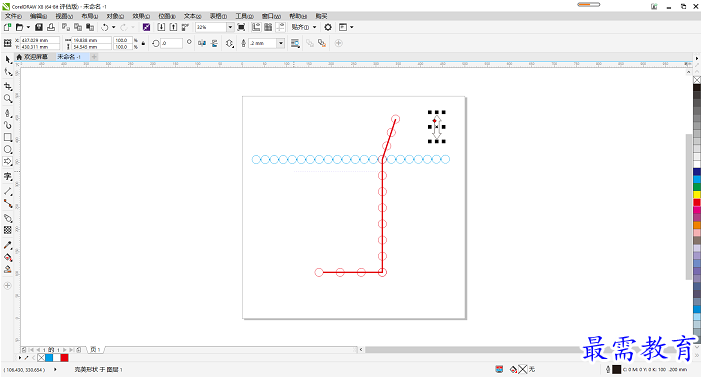The width and height of the screenshot is (704, 380).
Task: Toggle Show rulers button
Action: pos(256,27)
